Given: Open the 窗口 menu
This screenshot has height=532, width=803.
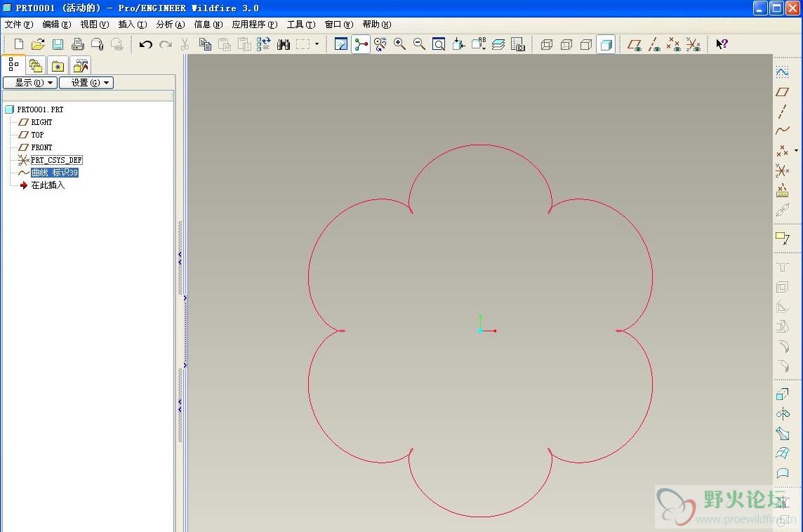Looking at the screenshot, I should tap(339, 24).
